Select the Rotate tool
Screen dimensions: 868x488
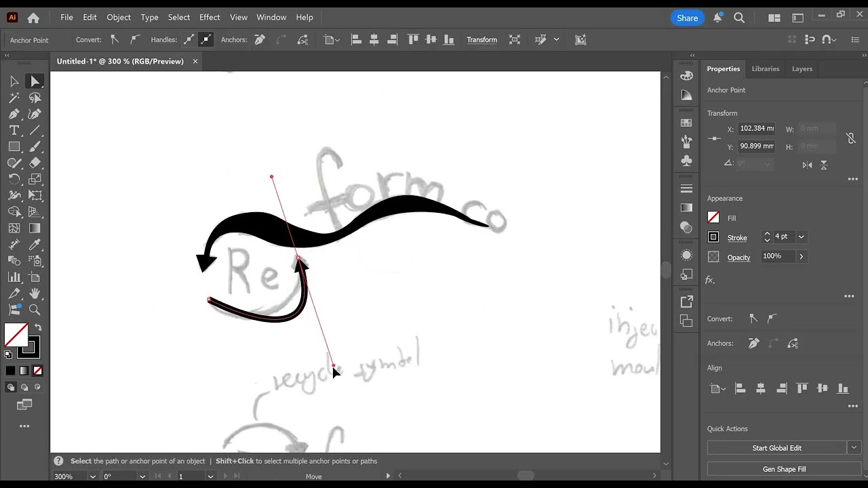(14, 179)
